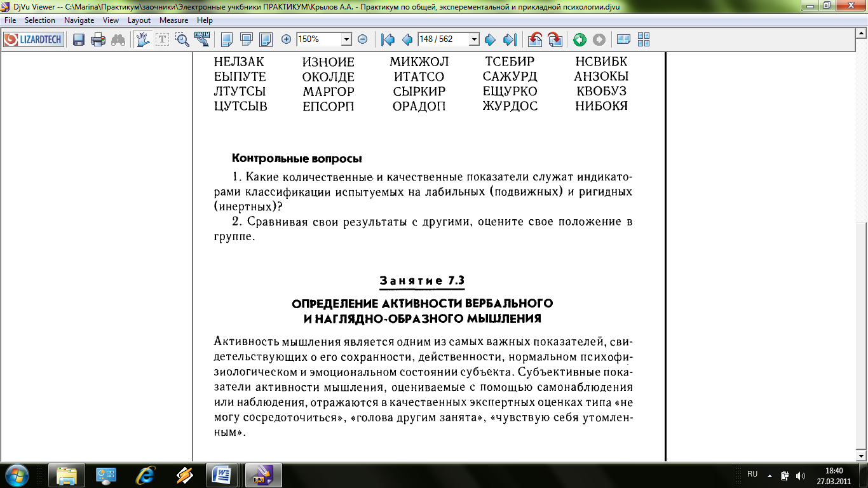Image resolution: width=868 pixels, height=488 pixels.
Task: Open the page number 148 / 562 dropdown
Action: [x=473, y=39]
